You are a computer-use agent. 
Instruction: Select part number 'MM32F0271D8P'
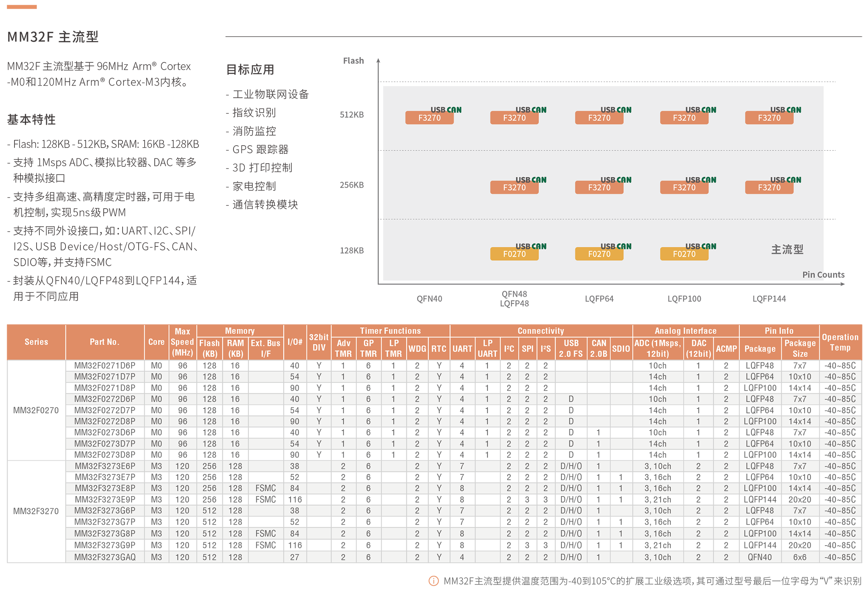point(104,388)
